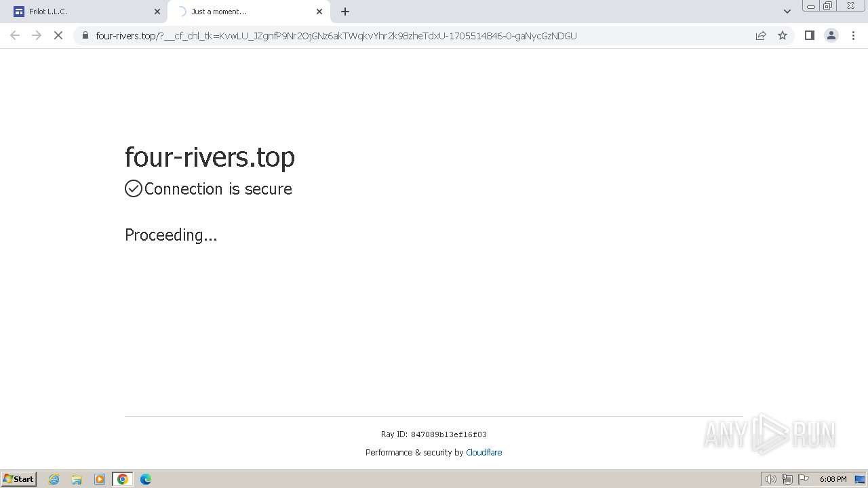The width and height of the screenshot is (868, 488).
Task: Open the Chrome profile menu
Action: [831, 35]
